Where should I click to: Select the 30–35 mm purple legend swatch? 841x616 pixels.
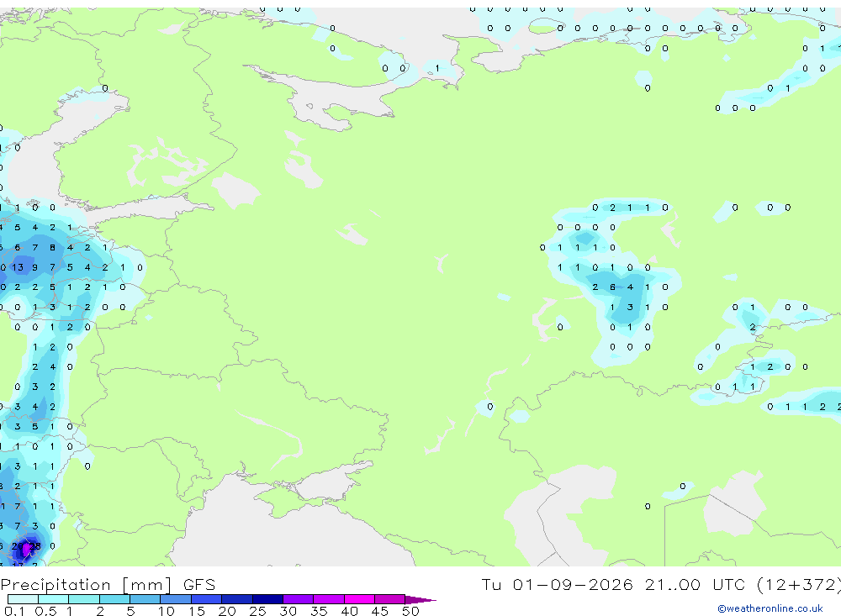point(298,599)
